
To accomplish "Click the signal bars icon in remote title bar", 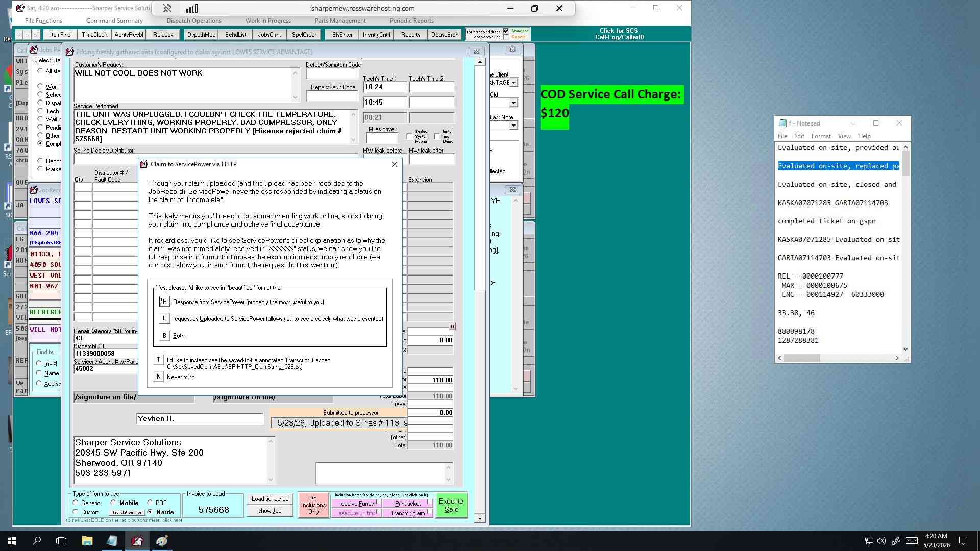I will pyautogui.click(x=192, y=8).
